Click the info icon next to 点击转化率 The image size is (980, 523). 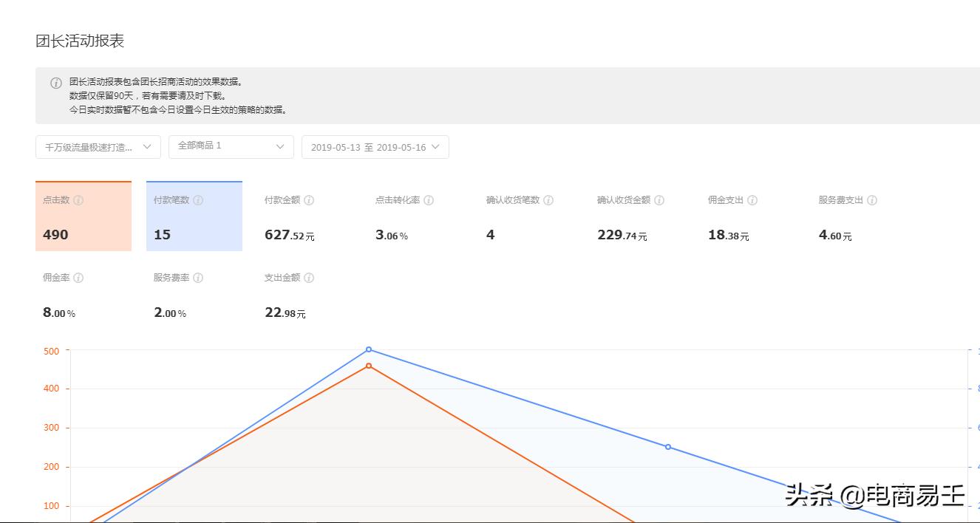pyautogui.click(x=429, y=200)
